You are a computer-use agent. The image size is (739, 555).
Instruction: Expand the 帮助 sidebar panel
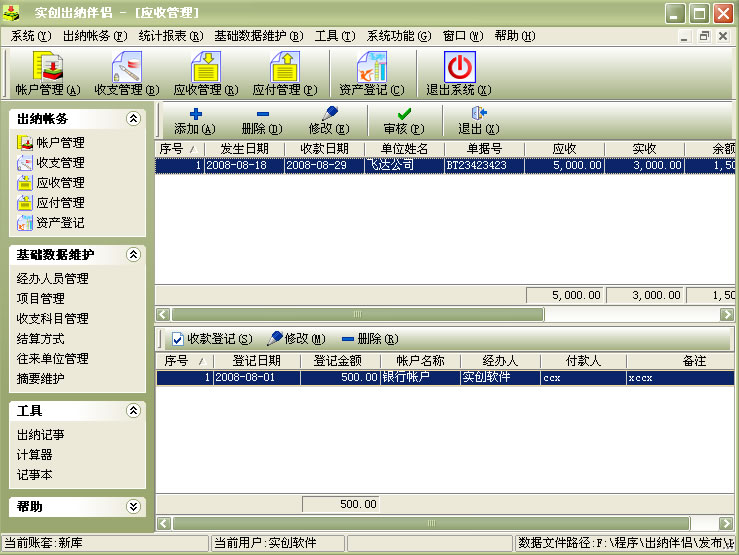132,507
